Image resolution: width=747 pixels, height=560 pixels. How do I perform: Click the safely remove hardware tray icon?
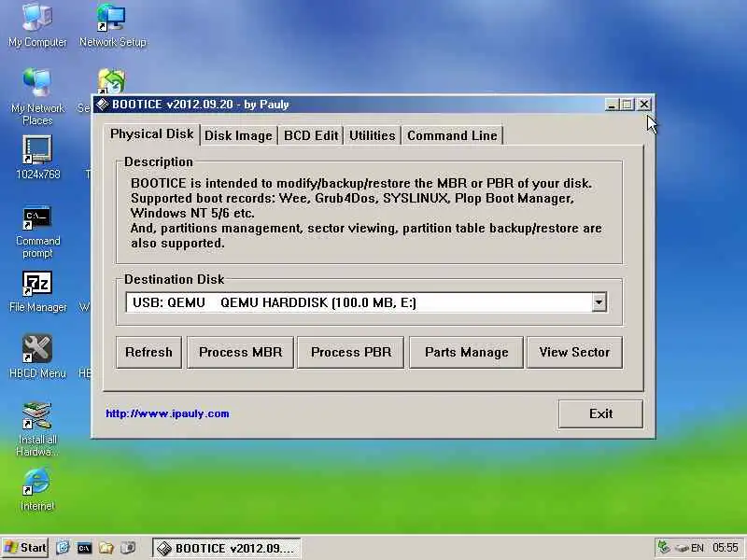(x=683, y=548)
